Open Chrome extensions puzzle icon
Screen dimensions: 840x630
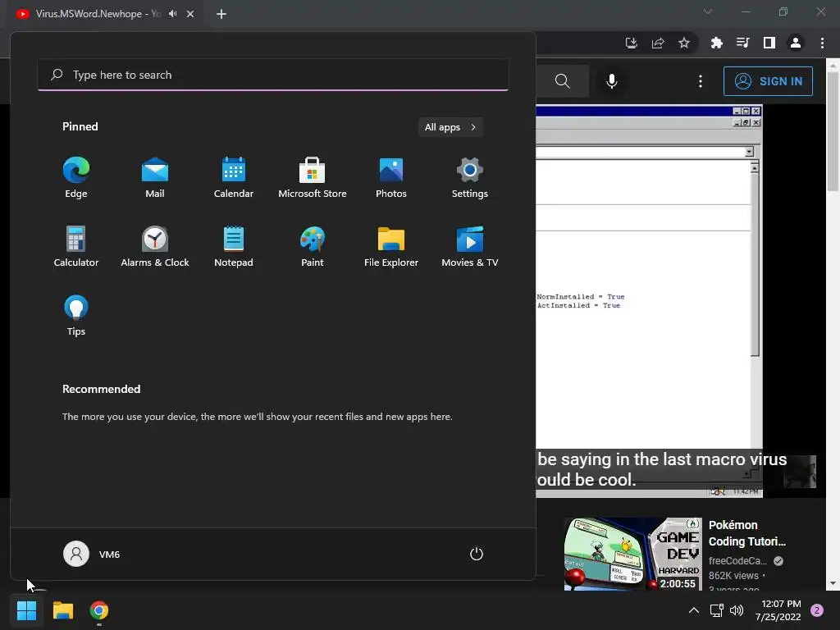(x=716, y=43)
